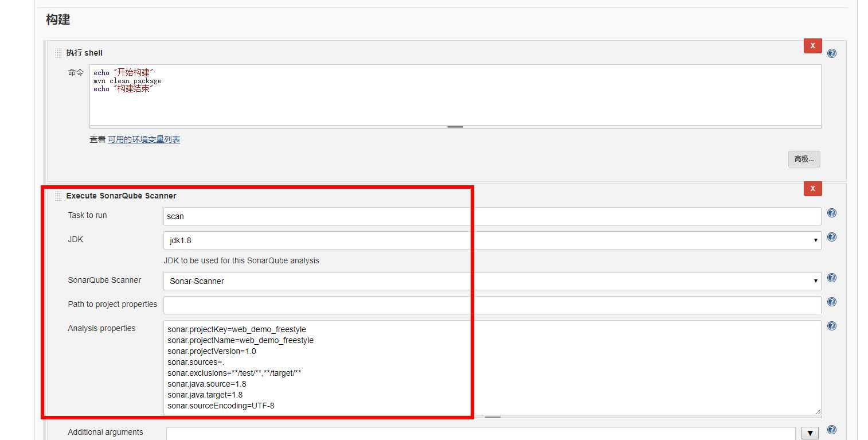This screenshot has width=868, height=440.
Task: Click the Analysis properties label
Action: point(101,328)
